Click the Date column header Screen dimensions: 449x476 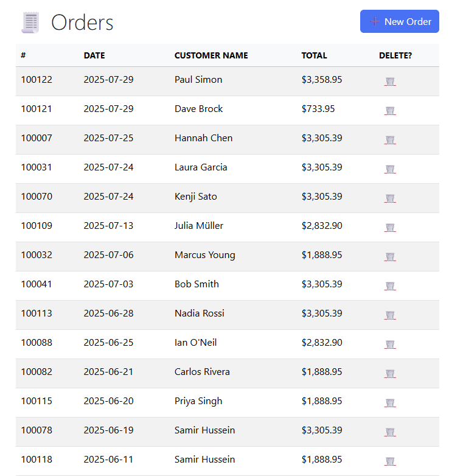click(94, 55)
